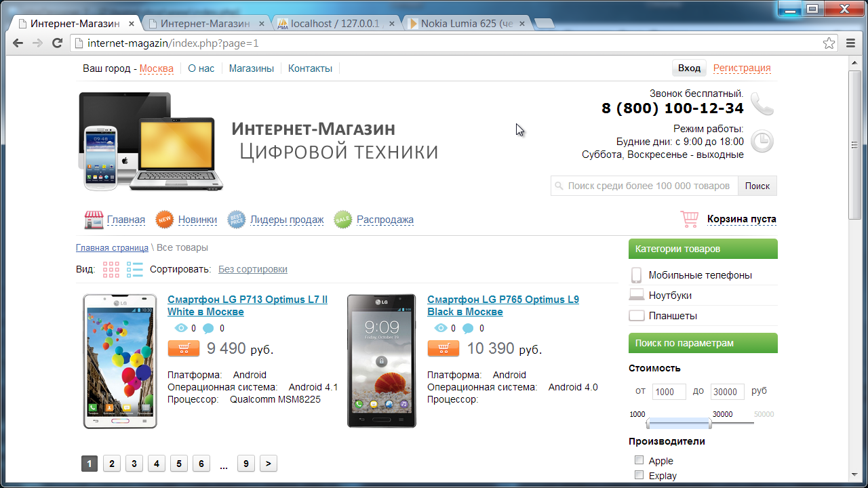The image size is (868, 488).
Task: Click the browser forward arrow
Action: [38, 43]
